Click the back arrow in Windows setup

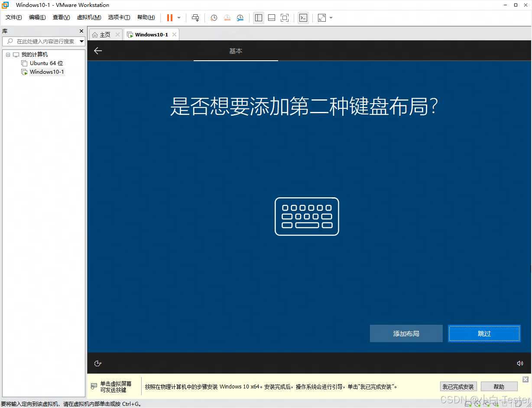pyautogui.click(x=98, y=51)
